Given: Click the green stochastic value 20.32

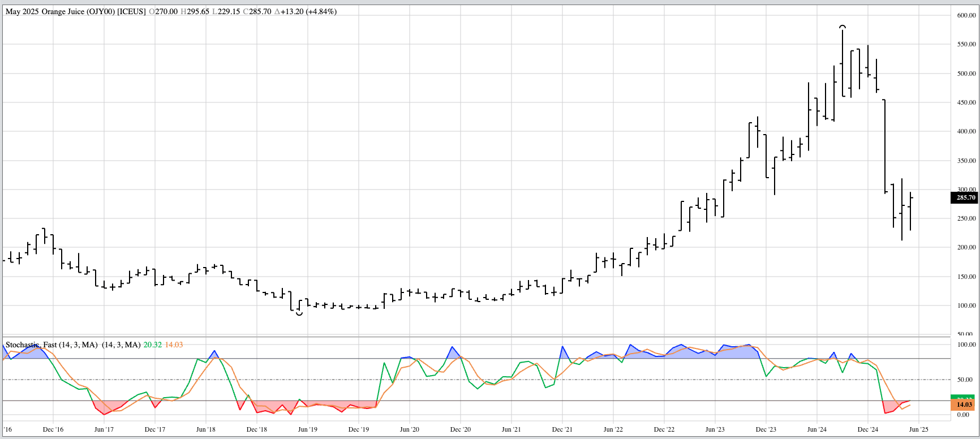Looking at the screenshot, I should (152, 345).
